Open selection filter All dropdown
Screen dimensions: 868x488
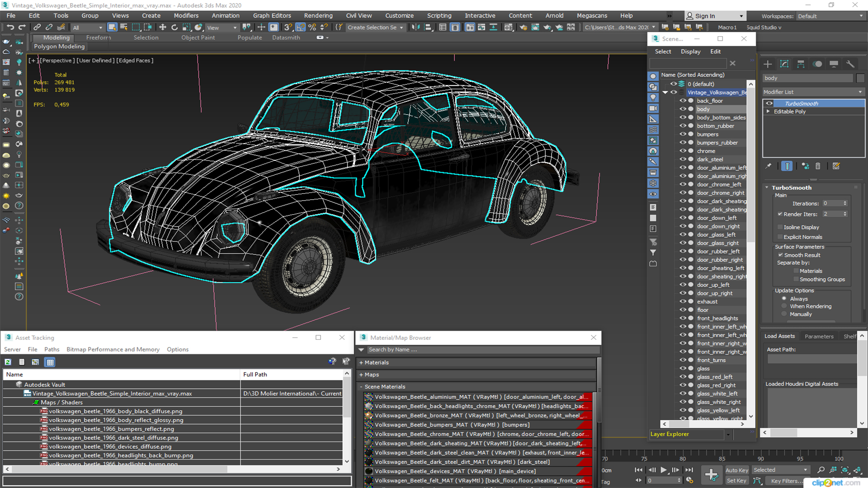tap(88, 28)
